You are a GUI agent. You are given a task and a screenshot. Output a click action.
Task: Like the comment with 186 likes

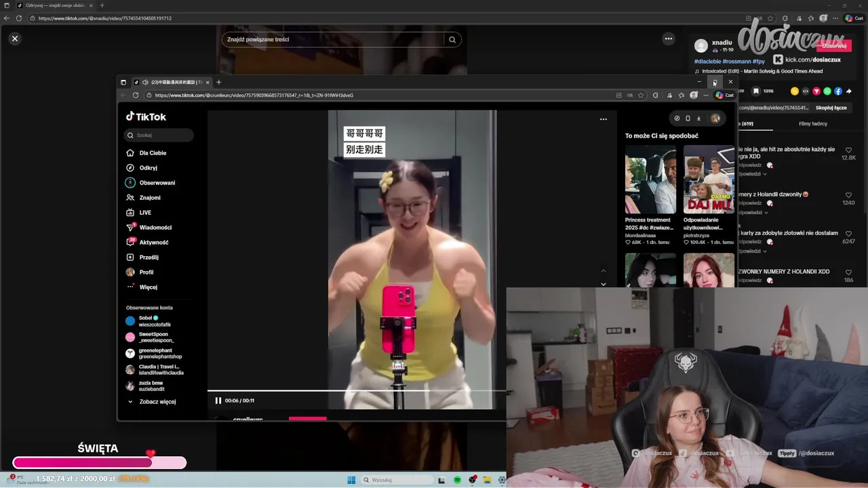(x=848, y=272)
